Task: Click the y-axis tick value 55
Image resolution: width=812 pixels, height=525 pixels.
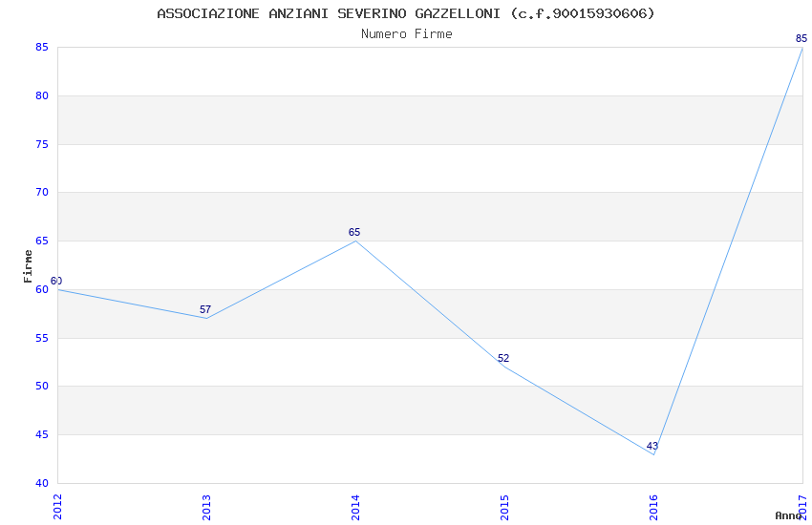Action: click(42, 338)
